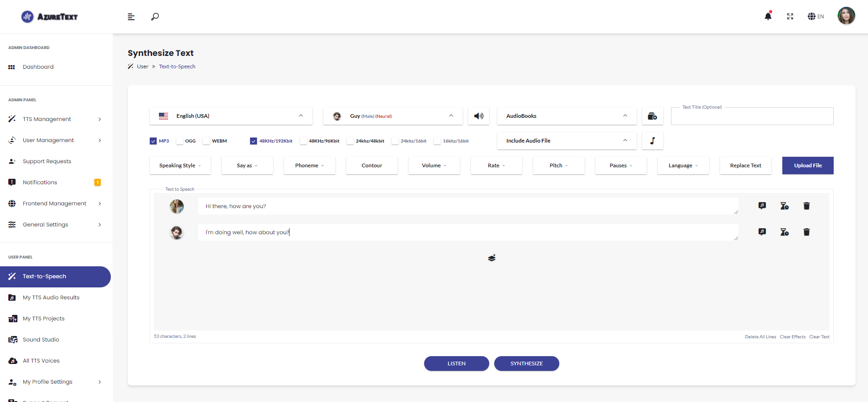Check the OGG format checkbox
Screen dimensions: 868x402
click(x=180, y=141)
